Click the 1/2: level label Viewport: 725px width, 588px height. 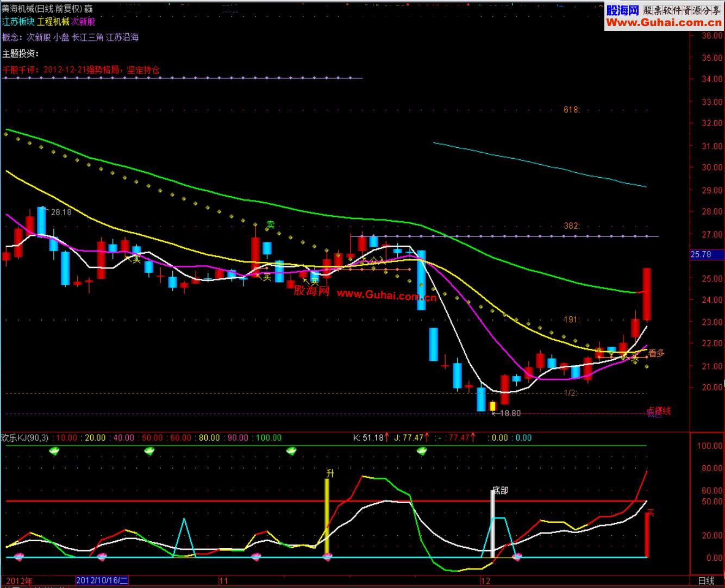point(570,392)
